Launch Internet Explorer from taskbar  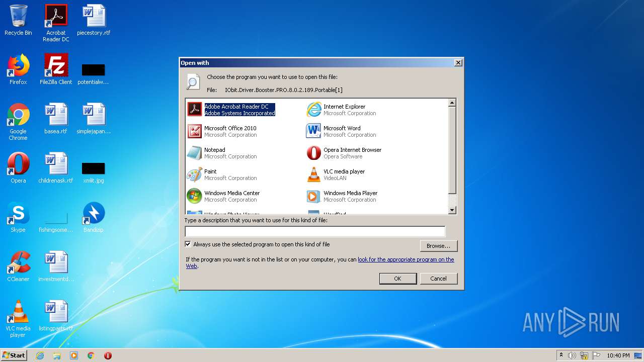tap(40, 355)
